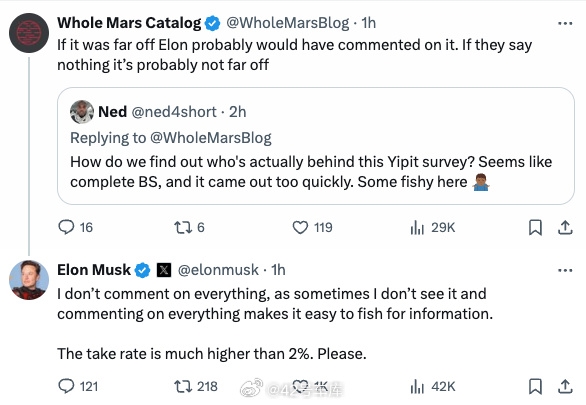
Task: Share the Whole Mars Catalog tweet
Action: coord(565,227)
